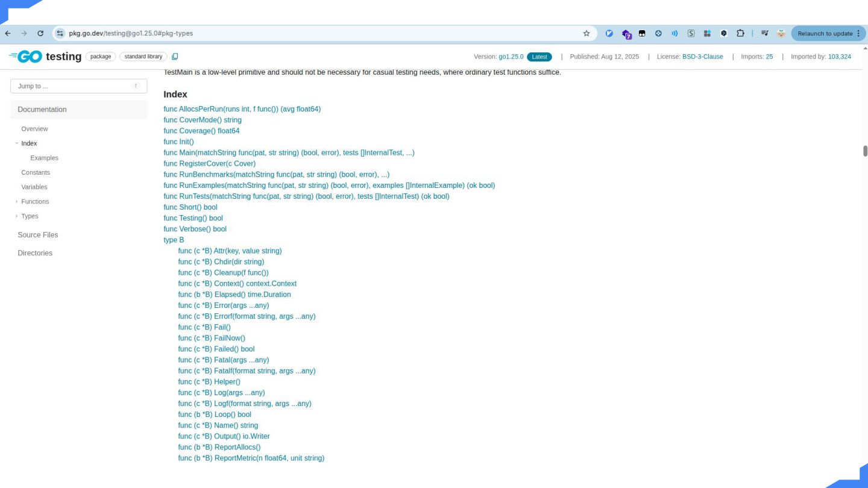Click the 'standard library' badge
Screen dimensions: 868x488
[143, 57]
